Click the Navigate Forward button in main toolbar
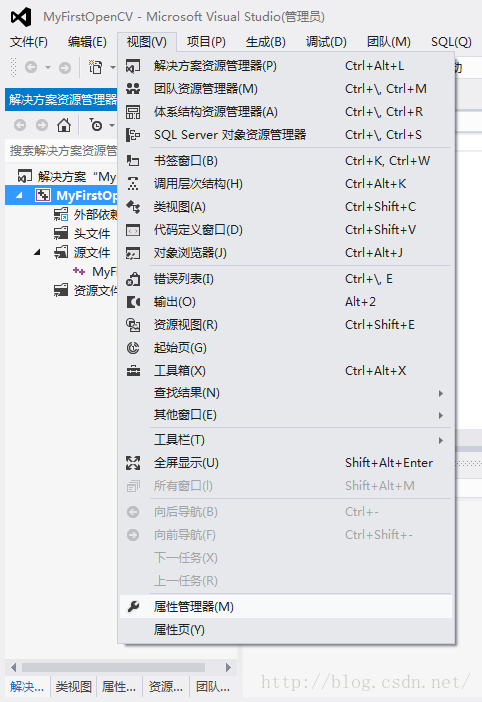Image resolution: width=482 pixels, height=702 pixels. (65, 68)
